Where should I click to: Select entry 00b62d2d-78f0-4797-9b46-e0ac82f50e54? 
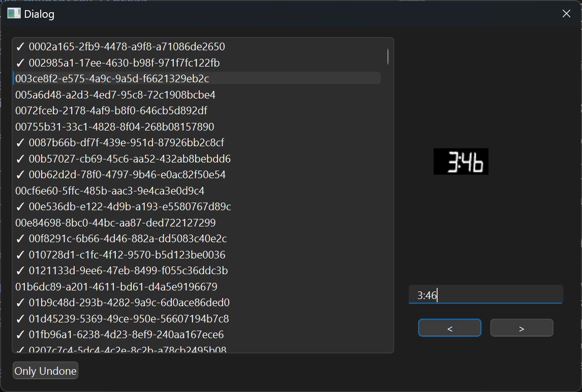pos(197,175)
